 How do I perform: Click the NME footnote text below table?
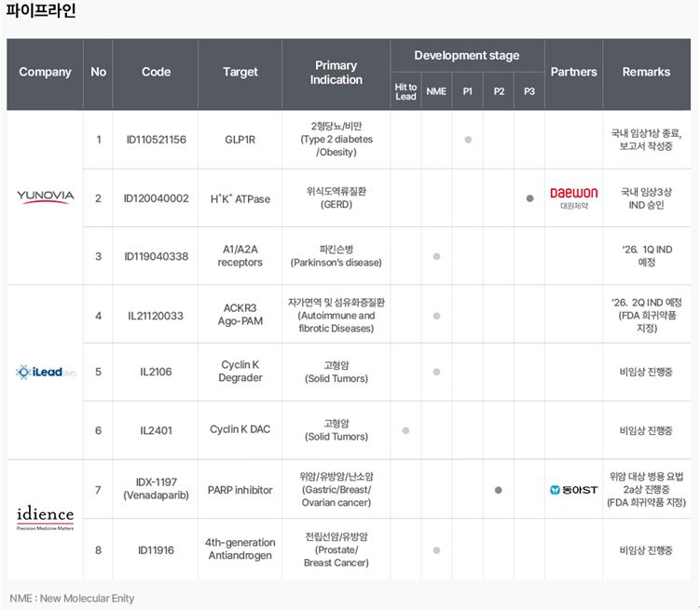click(x=72, y=598)
